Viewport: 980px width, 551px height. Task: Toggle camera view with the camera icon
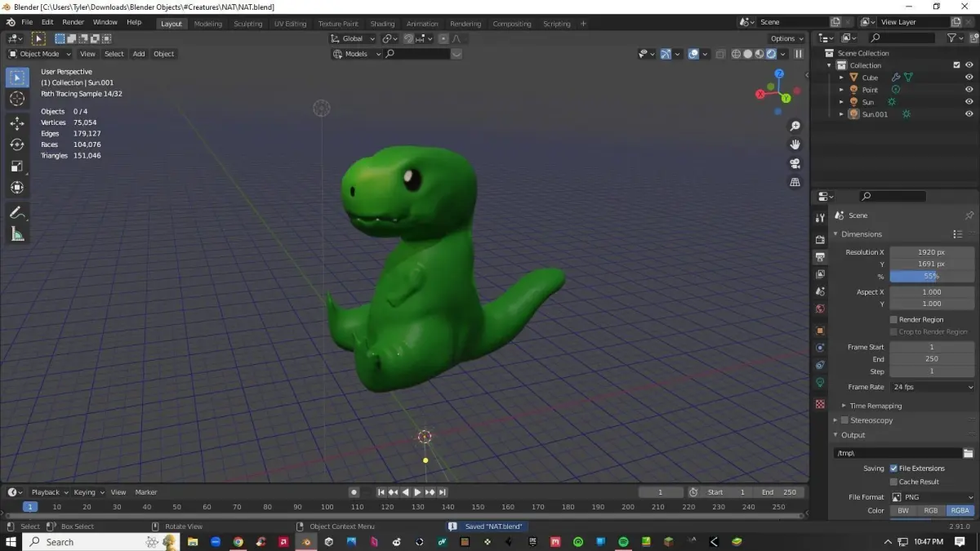795,163
